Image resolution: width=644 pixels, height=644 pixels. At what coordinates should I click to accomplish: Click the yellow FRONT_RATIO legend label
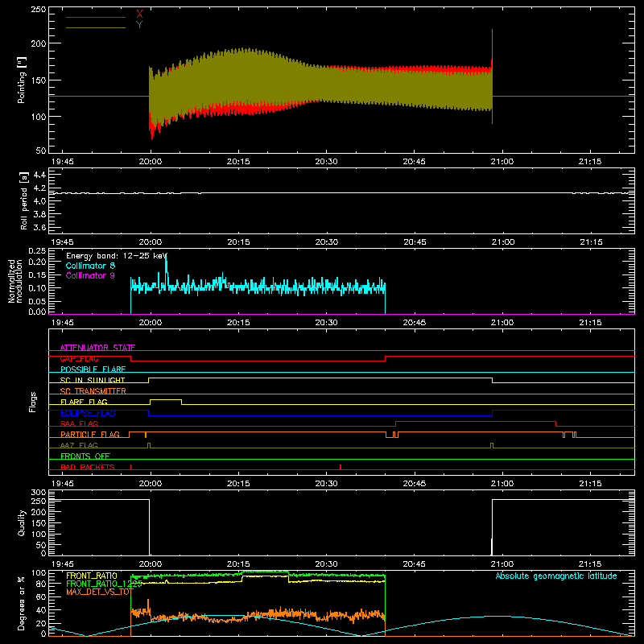click(x=92, y=576)
